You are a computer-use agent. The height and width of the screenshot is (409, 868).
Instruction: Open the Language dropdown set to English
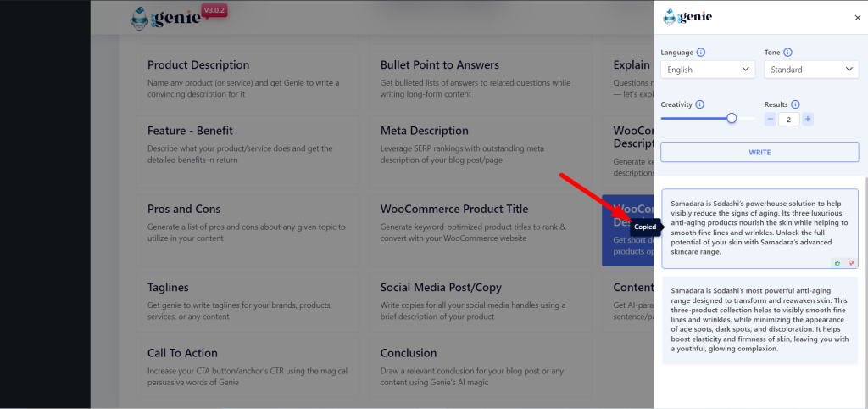[708, 70]
